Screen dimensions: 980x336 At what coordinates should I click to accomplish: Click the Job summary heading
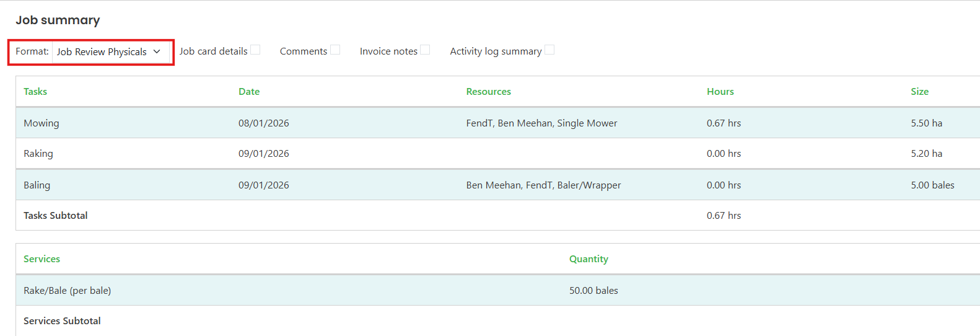click(58, 20)
